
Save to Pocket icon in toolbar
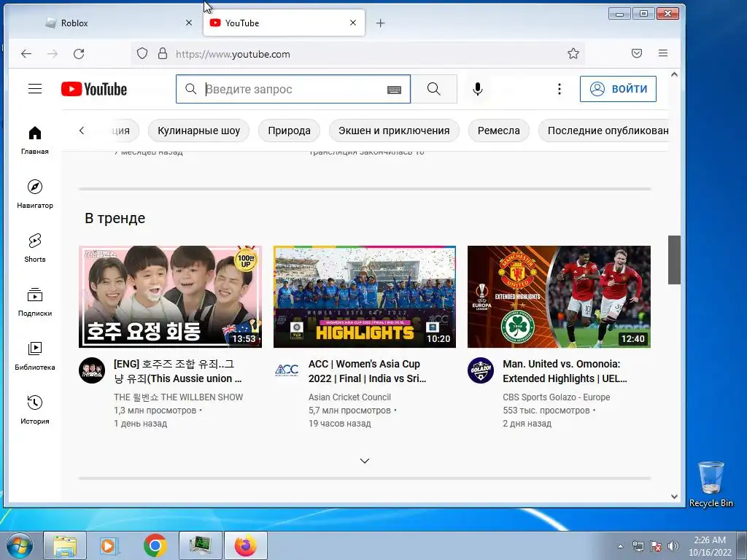click(x=636, y=53)
